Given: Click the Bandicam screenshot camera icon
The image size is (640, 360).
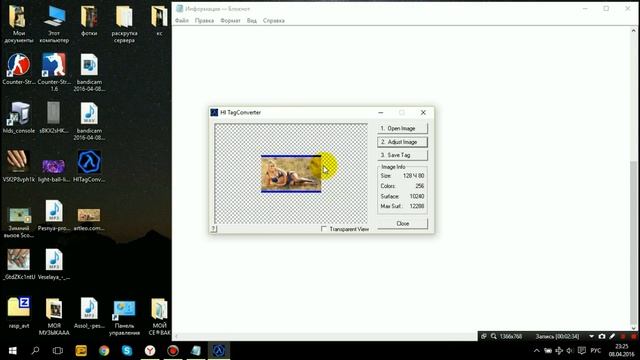Looking at the screenshot, I should pos(602,336).
